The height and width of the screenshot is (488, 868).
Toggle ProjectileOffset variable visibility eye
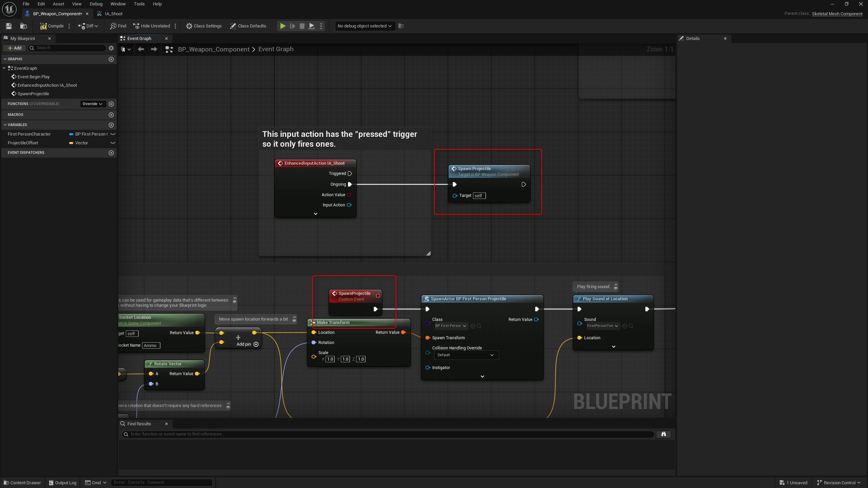tap(113, 143)
